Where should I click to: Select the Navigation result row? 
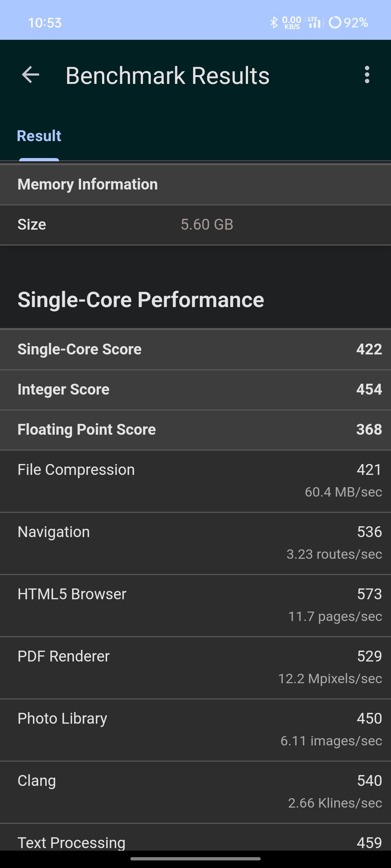(195, 543)
